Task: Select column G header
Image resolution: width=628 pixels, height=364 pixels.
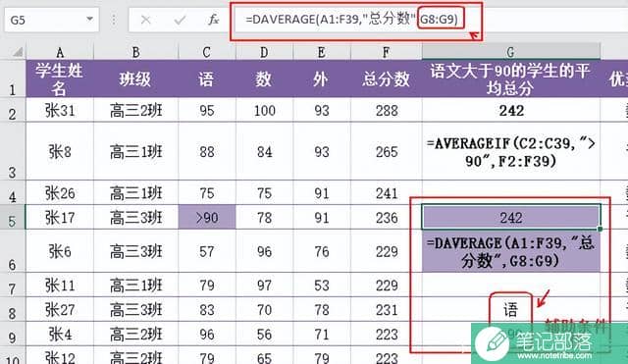Action: point(510,52)
